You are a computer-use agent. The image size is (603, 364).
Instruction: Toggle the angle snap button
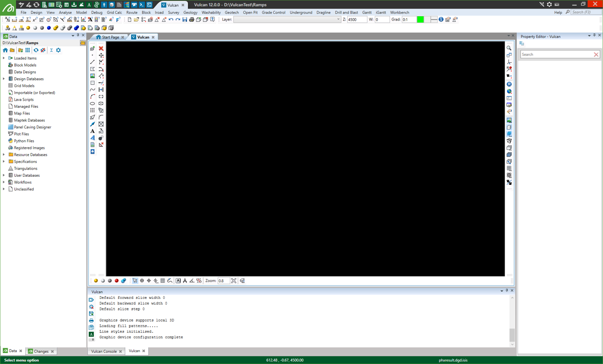(192, 281)
